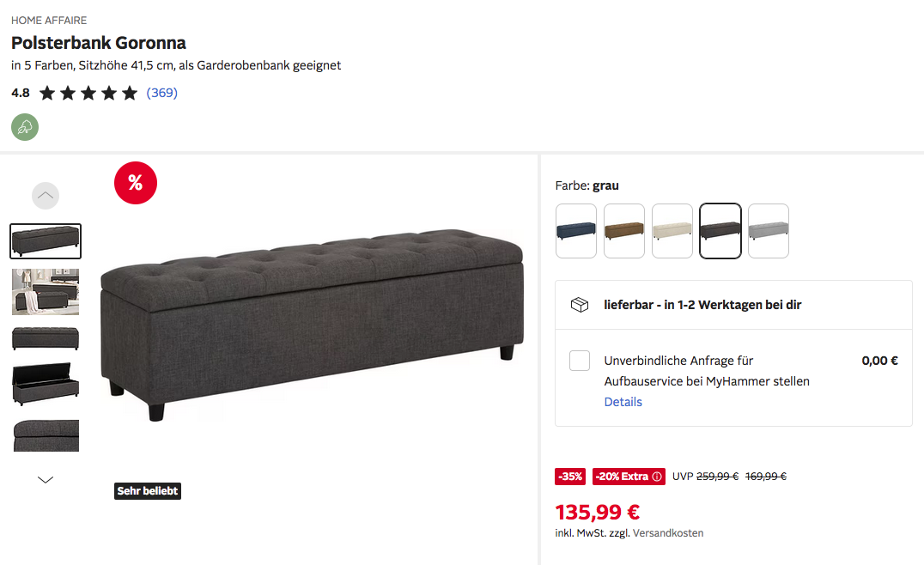Show next thumbnails with down chevron
Viewport: 924px width, 565px height.
point(46,479)
